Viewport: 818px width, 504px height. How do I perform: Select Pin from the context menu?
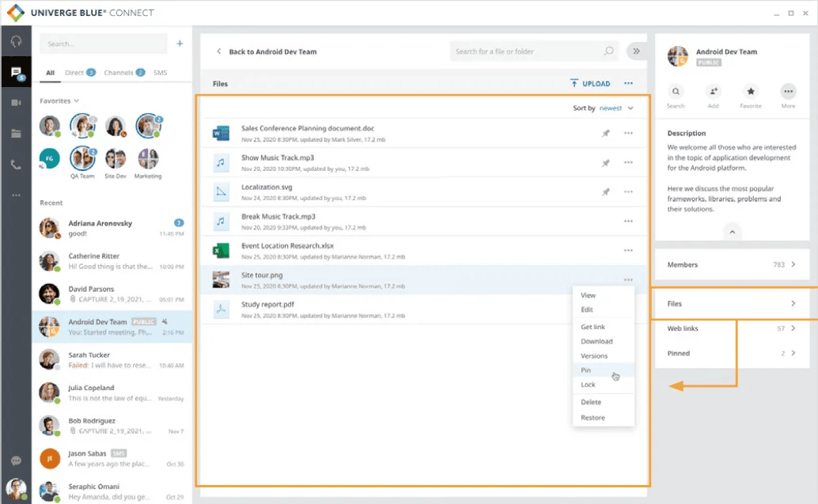click(x=586, y=370)
